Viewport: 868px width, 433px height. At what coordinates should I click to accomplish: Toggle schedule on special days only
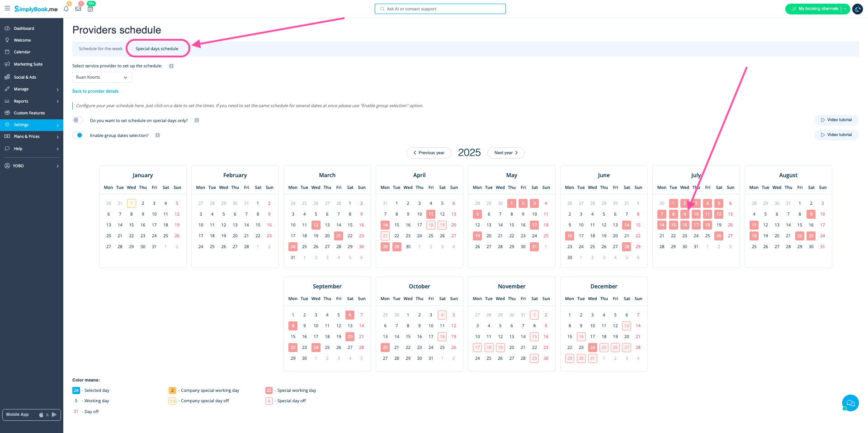(78, 120)
